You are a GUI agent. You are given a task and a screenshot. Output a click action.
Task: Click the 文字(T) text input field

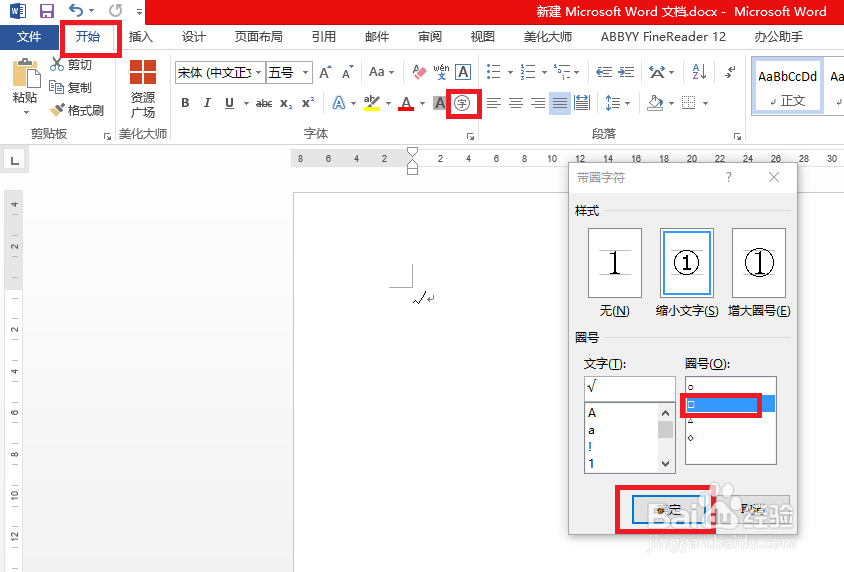[x=629, y=388]
